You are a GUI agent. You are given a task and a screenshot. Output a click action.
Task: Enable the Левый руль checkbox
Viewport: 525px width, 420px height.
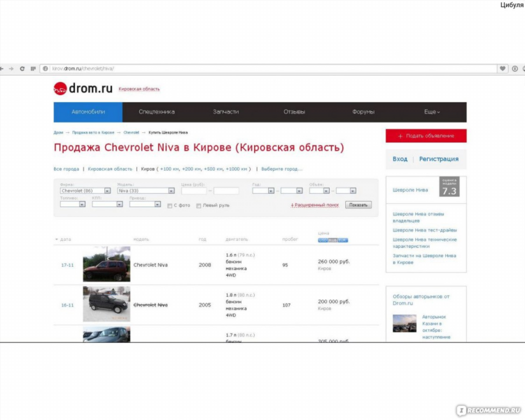[199, 206]
